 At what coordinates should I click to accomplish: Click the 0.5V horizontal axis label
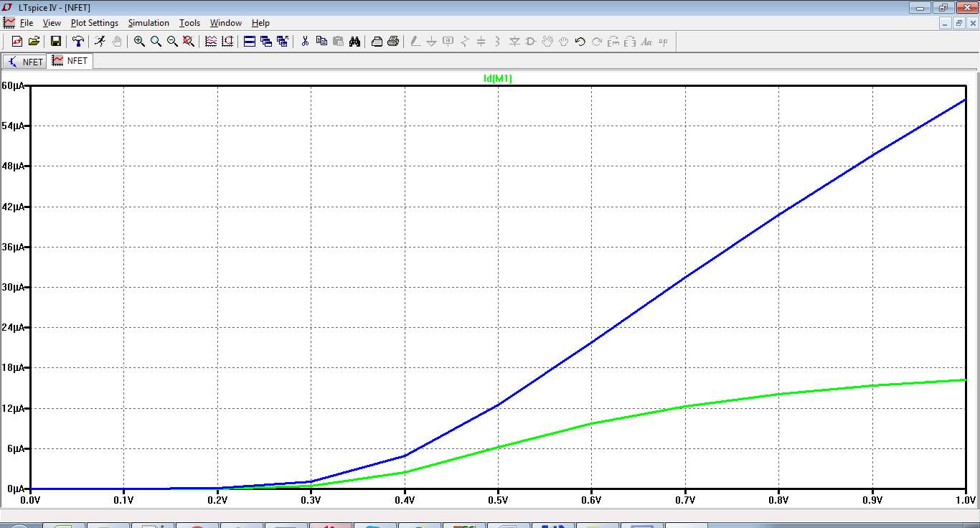(x=498, y=499)
